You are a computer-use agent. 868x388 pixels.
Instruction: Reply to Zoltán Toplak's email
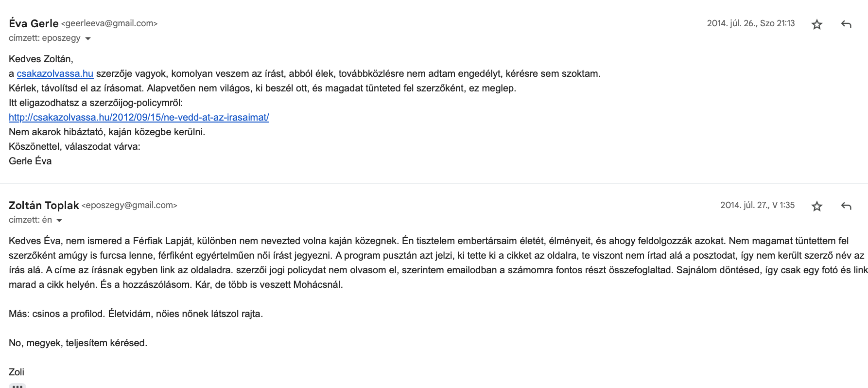click(x=846, y=206)
